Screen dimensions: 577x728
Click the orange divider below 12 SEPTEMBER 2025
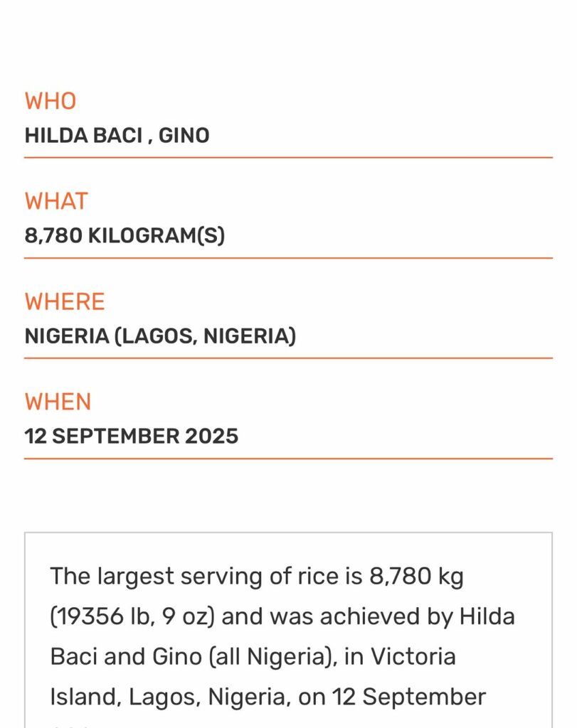pyautogui.click(x=288, y=459)
